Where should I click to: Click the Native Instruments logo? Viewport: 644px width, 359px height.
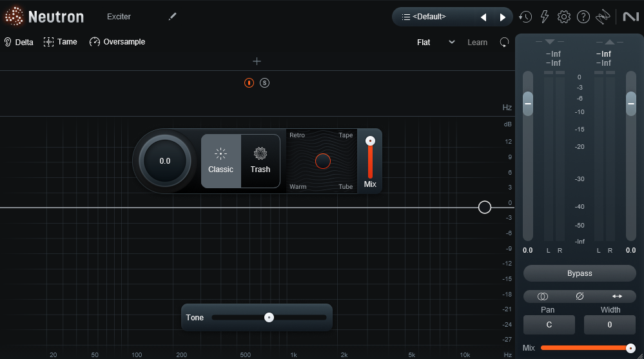click(631, 17)
